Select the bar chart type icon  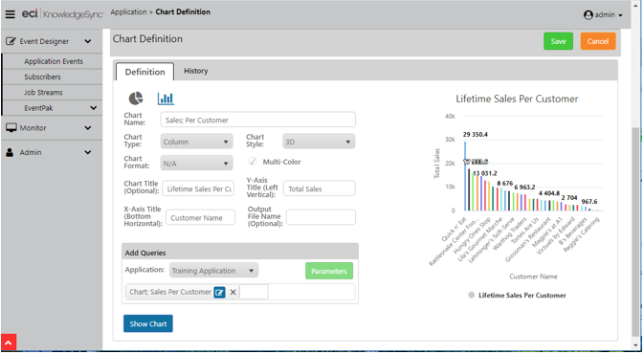point(166,99)
